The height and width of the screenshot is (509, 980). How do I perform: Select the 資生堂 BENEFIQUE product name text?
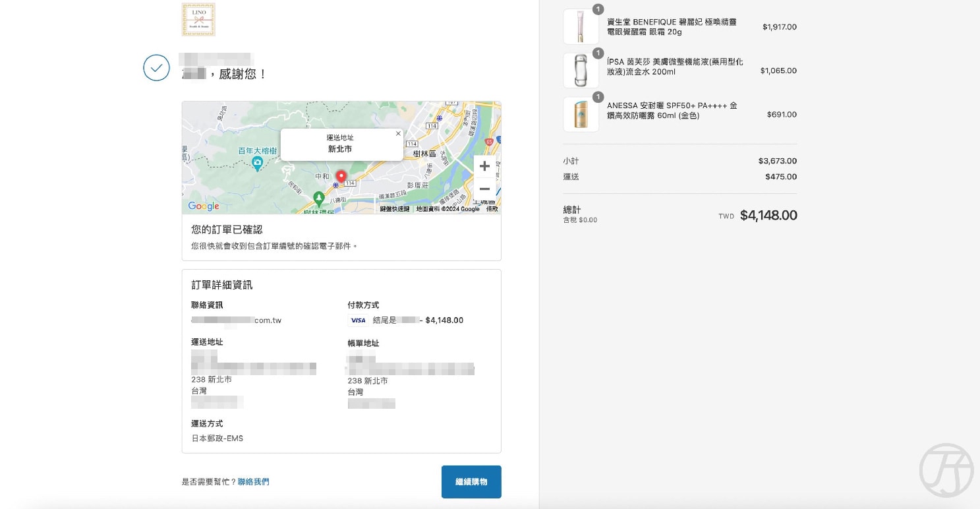(x=672, y=27)
